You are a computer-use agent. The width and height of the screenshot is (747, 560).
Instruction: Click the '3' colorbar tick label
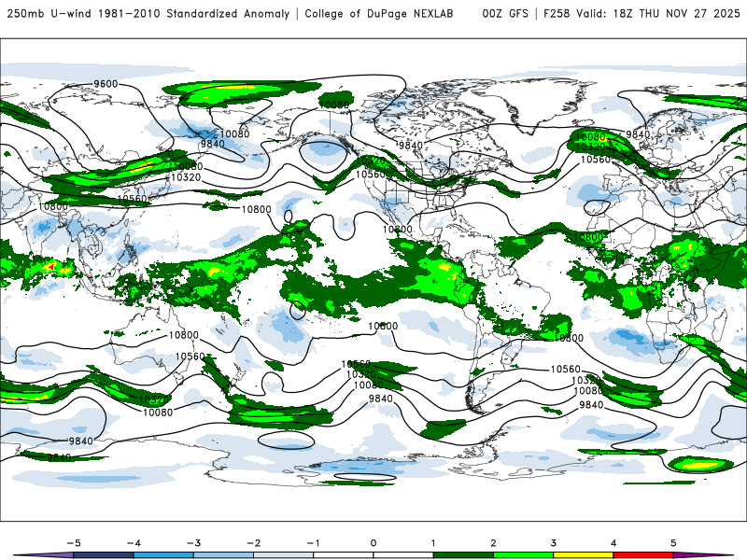[553, 543]
